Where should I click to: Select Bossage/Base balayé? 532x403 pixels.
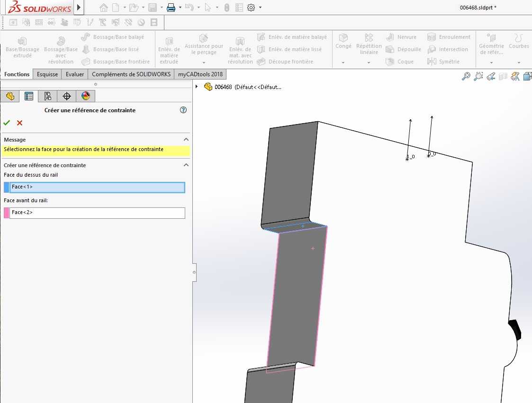tap(113, 37)
